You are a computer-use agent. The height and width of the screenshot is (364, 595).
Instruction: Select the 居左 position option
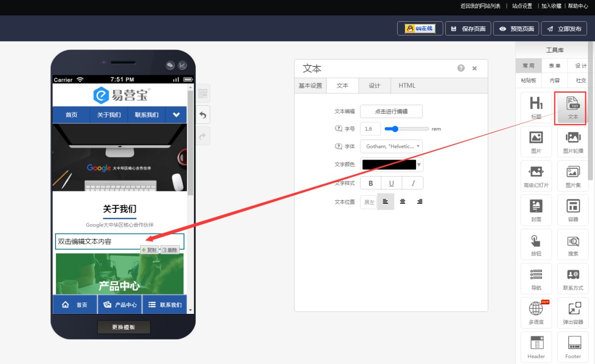coord(369,202)
